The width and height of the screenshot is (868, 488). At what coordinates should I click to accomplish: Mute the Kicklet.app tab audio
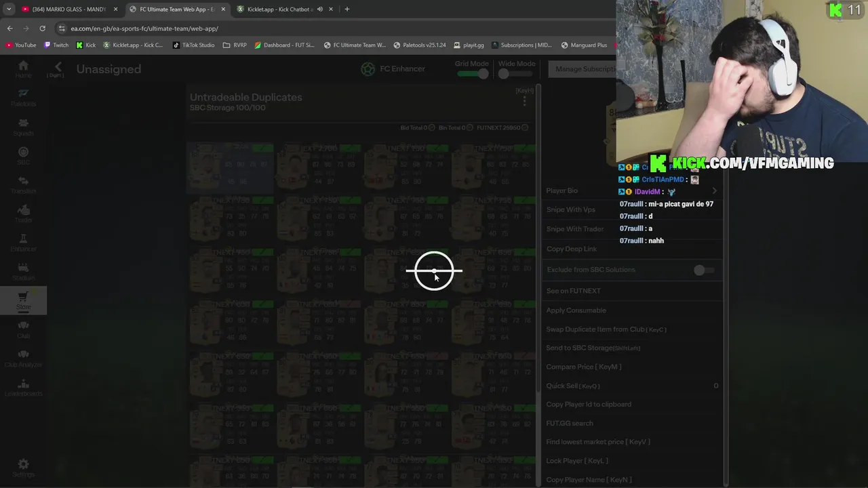319,9
